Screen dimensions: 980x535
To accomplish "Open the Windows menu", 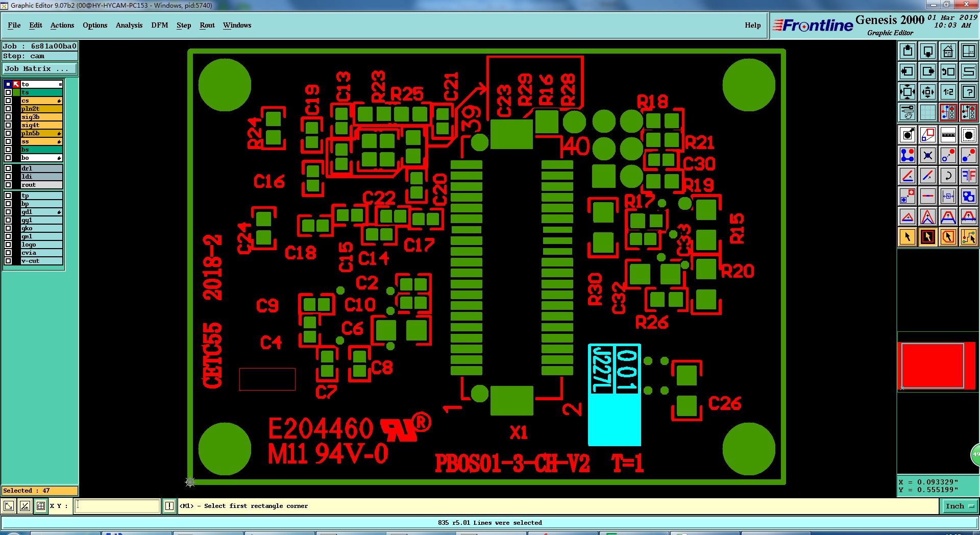I will tap(237, 25).
